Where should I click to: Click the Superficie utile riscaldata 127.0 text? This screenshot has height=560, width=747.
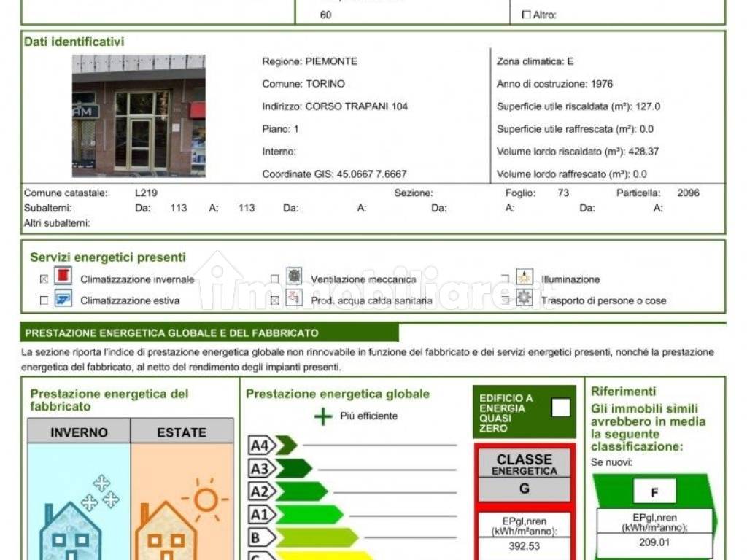[578, 106]
